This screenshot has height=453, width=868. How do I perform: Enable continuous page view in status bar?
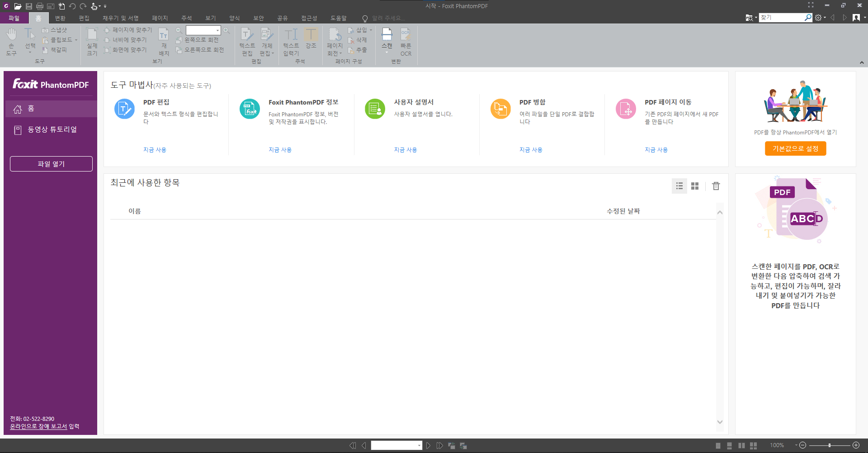[x=730, y=445]
